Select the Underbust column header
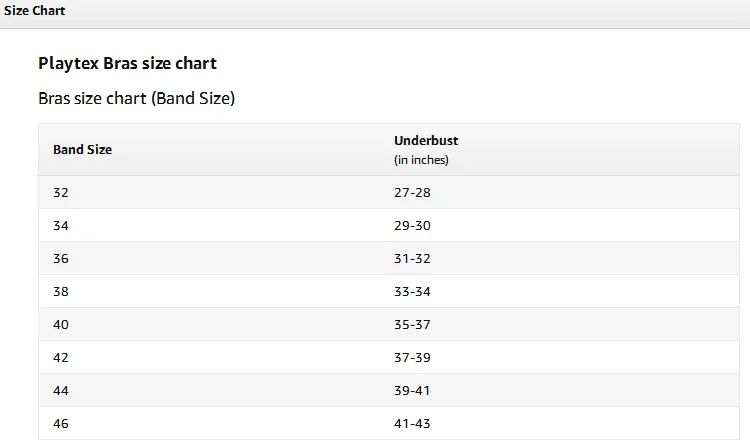Image resolution: width=750 pixels, height=447 pixels. point(426,141)
